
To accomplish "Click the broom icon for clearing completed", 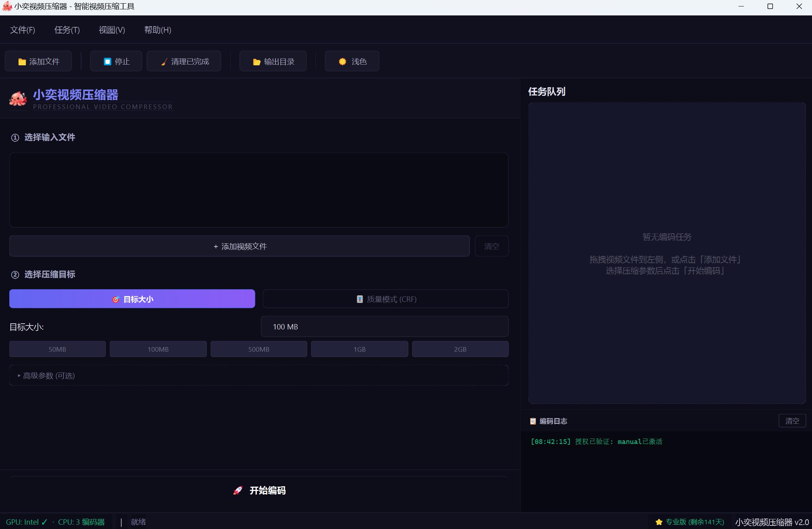I will 164,62.
